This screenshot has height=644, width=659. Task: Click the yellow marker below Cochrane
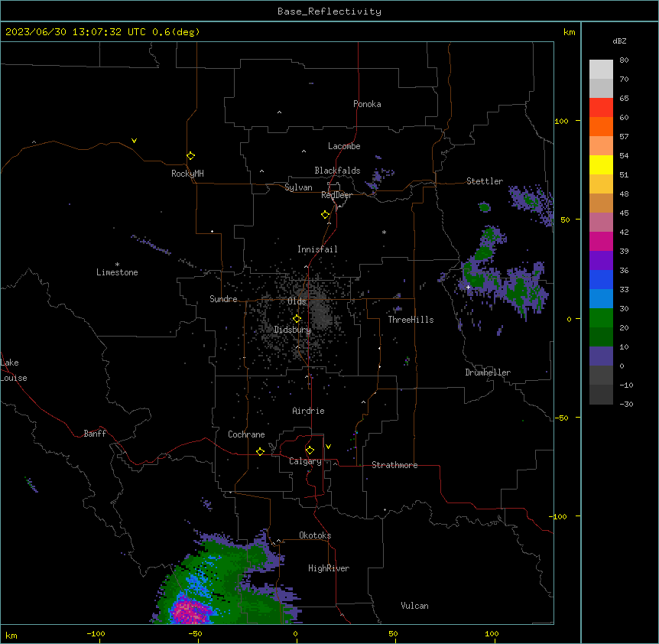click(x=260, y=451)
